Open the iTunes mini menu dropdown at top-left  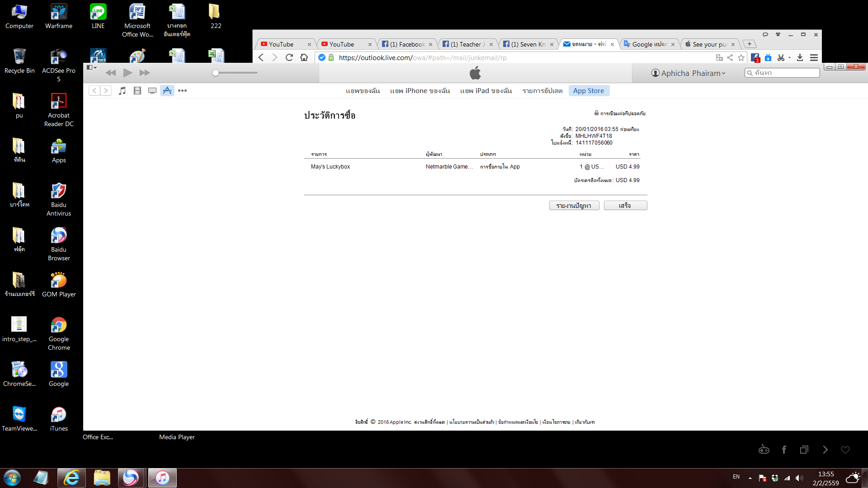pyautogui.click(x=92, y=68)
